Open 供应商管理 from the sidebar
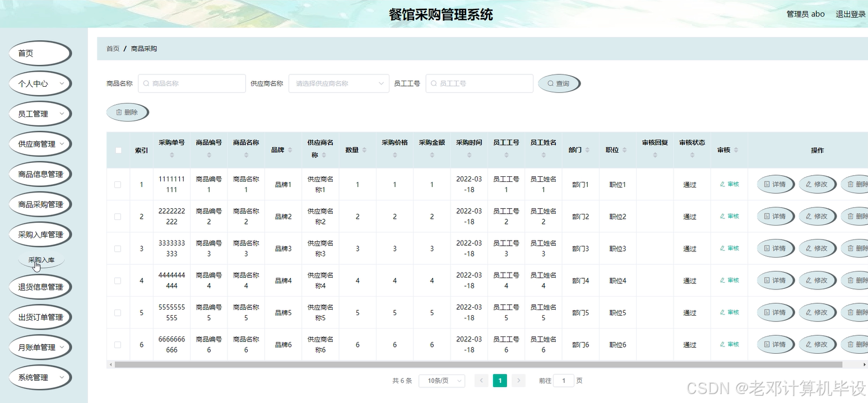Viewport: 868px width, 403px height. (x=40, y=143)
